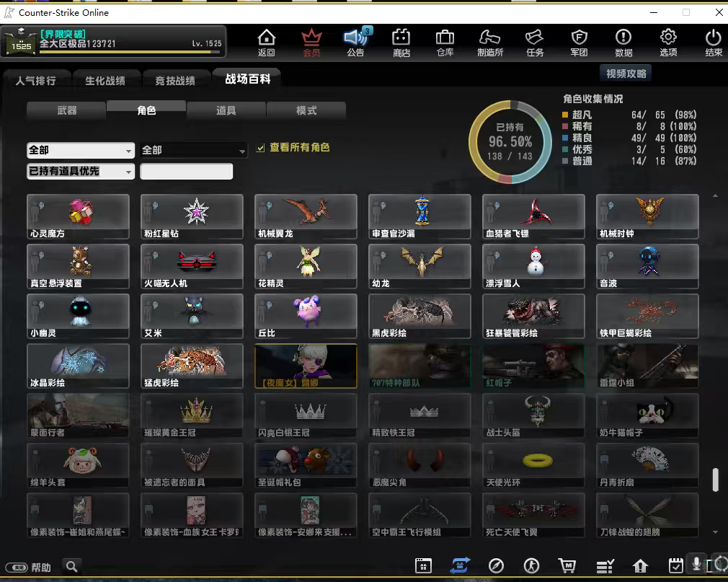Image resolution: width=728 pixels, height=582 pixels.
Task: Open the 数据 data icon
Action: click(x=623, y=43)
